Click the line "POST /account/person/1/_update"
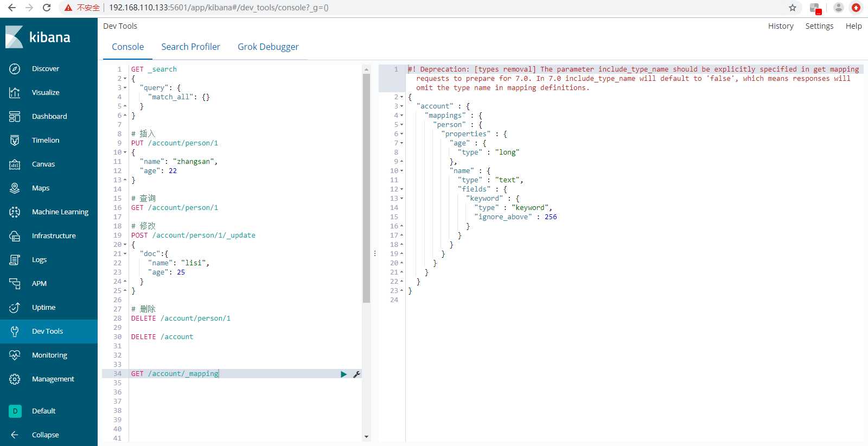 pos(193,235)
